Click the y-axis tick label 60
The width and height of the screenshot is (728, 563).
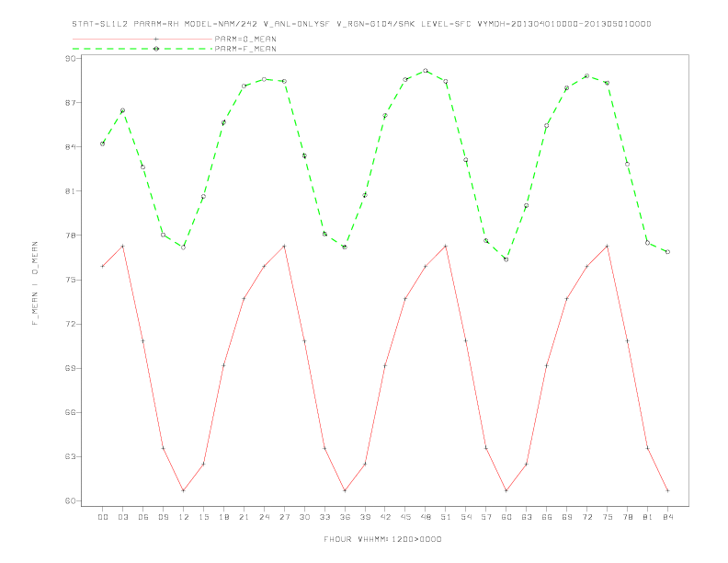click(x=71, y=501)
